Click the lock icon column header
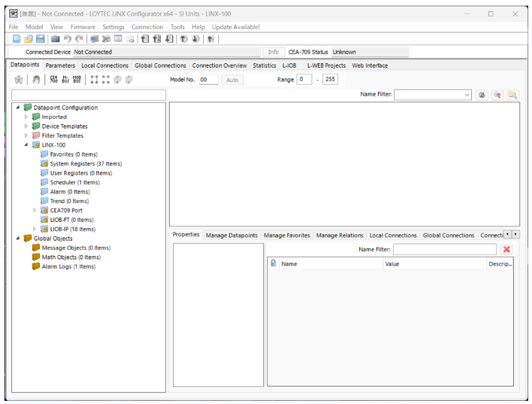Image resolution: width=532 pixels, height=404 pixels. 273,264
